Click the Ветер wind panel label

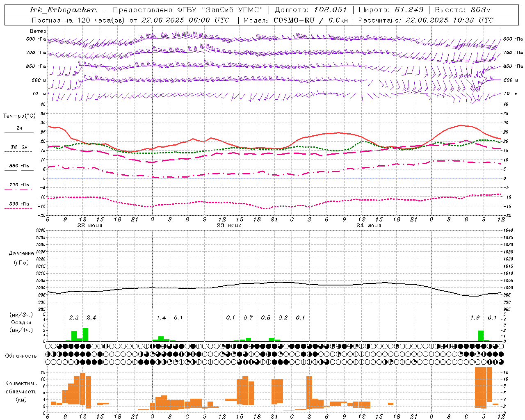point(38,31)
